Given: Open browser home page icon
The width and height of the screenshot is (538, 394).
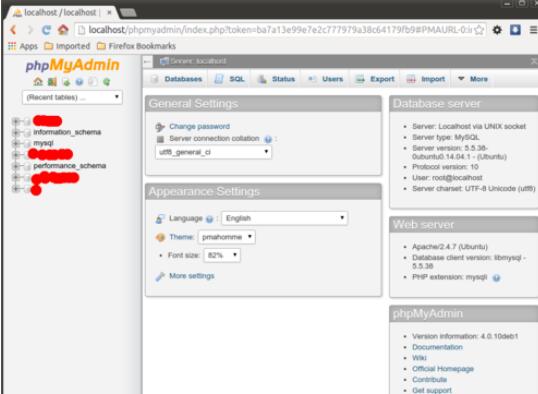Looking at the screenshot, I should coord(63,30).
